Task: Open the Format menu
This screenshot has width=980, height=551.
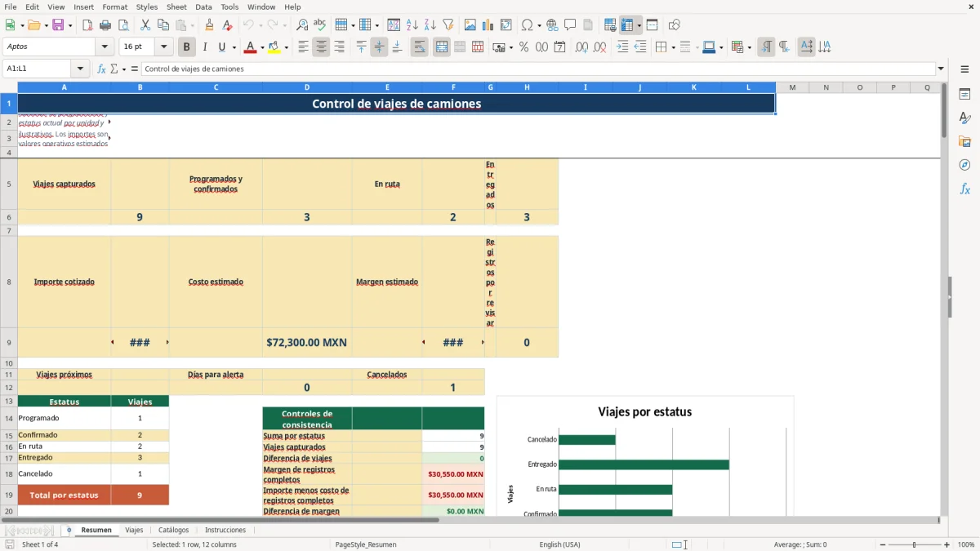Action: (114, 7)
